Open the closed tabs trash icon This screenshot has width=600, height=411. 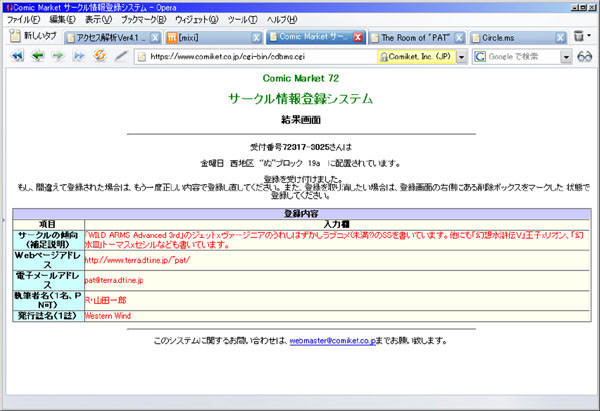click(x=579, y=36)
